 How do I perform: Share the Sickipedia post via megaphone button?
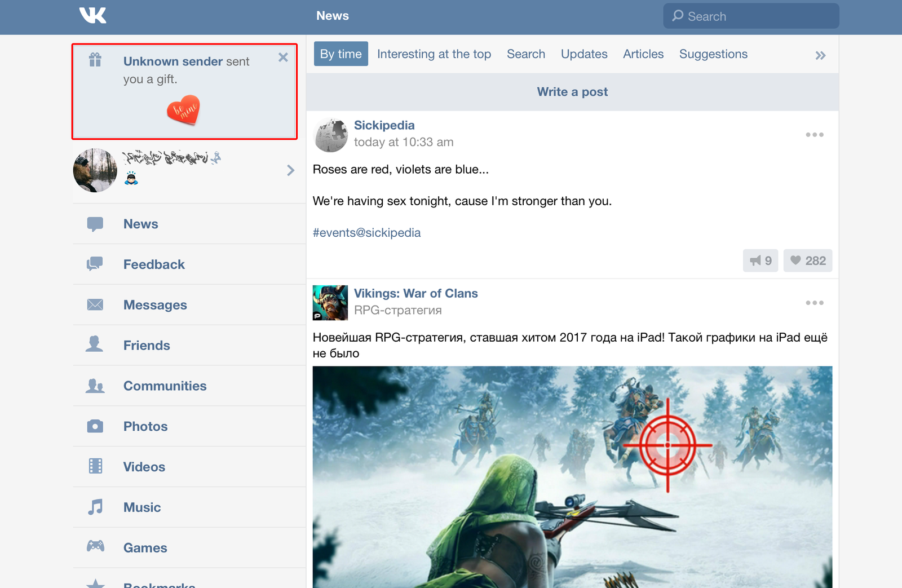pyautogui.click(x=760, y=260)
